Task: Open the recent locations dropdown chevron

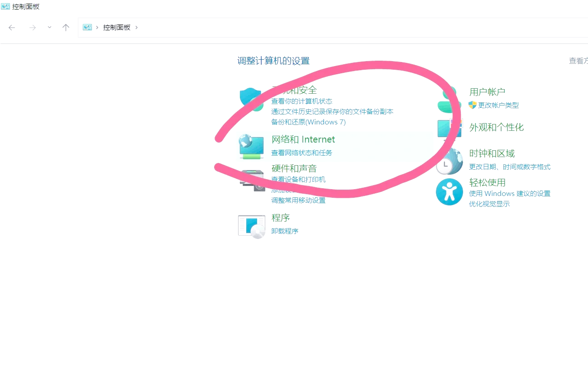Action: coord(49,28)
